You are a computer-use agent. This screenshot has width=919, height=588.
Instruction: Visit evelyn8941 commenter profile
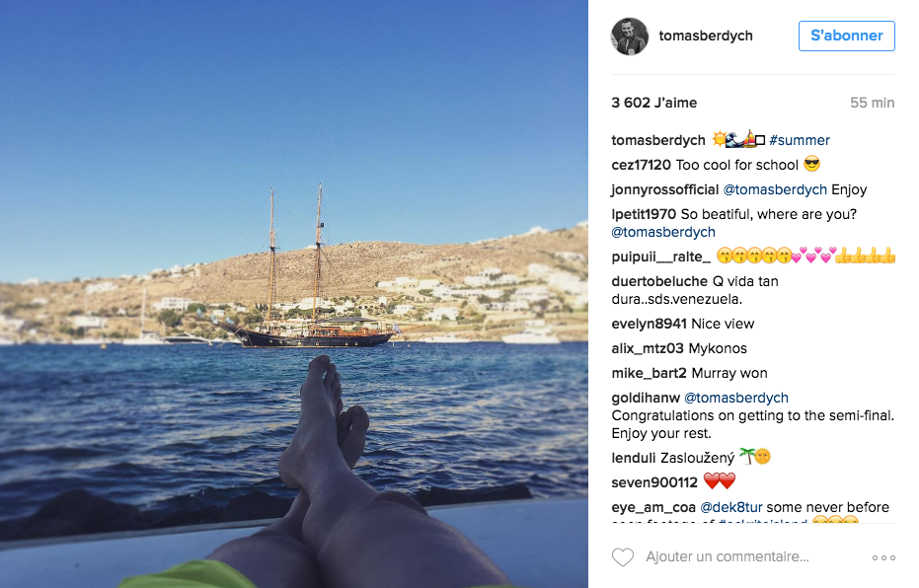tap(649, 324)
